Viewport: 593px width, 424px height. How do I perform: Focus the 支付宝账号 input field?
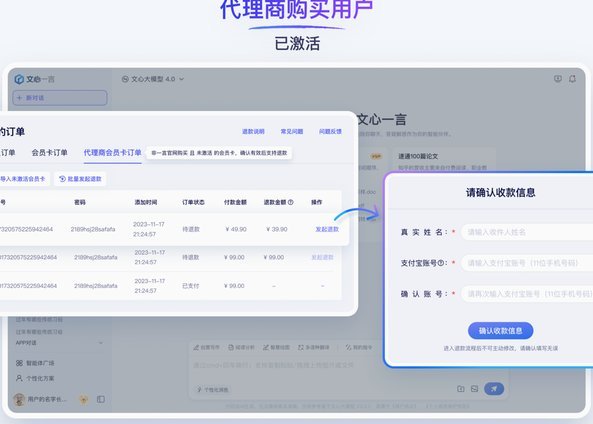(527, 263)
